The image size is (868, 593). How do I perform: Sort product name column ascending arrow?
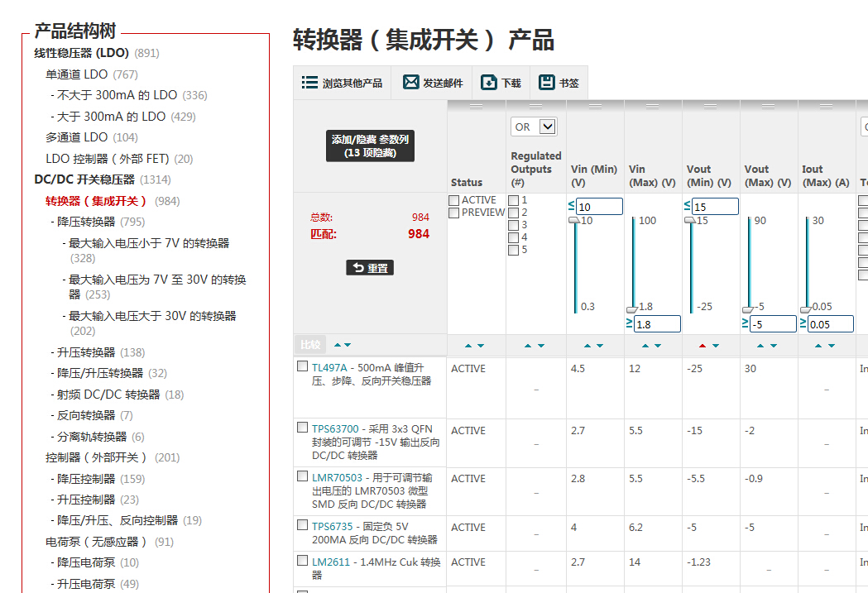[x=338, y=345]
